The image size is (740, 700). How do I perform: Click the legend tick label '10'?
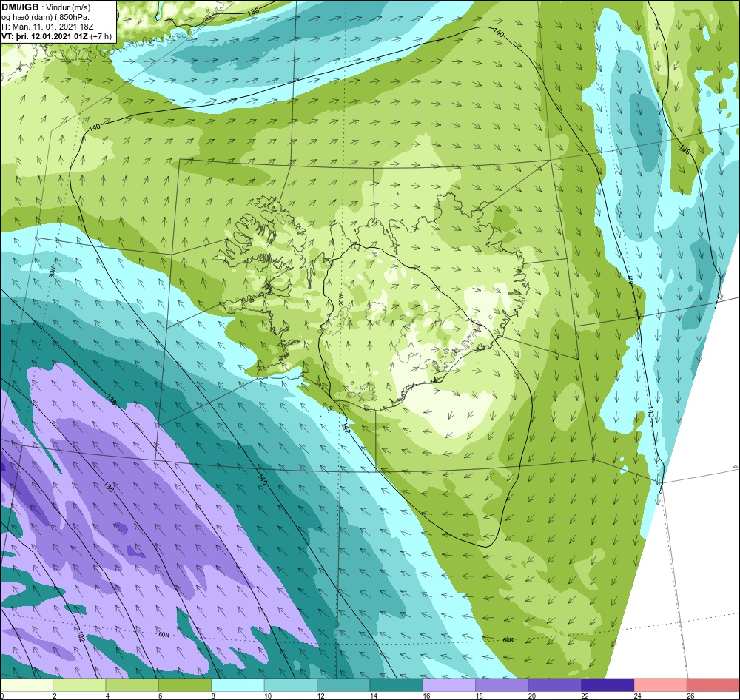coord(268,696)
